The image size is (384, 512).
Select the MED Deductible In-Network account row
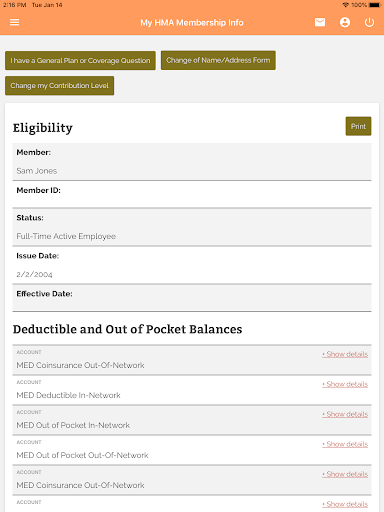point(192,390)
